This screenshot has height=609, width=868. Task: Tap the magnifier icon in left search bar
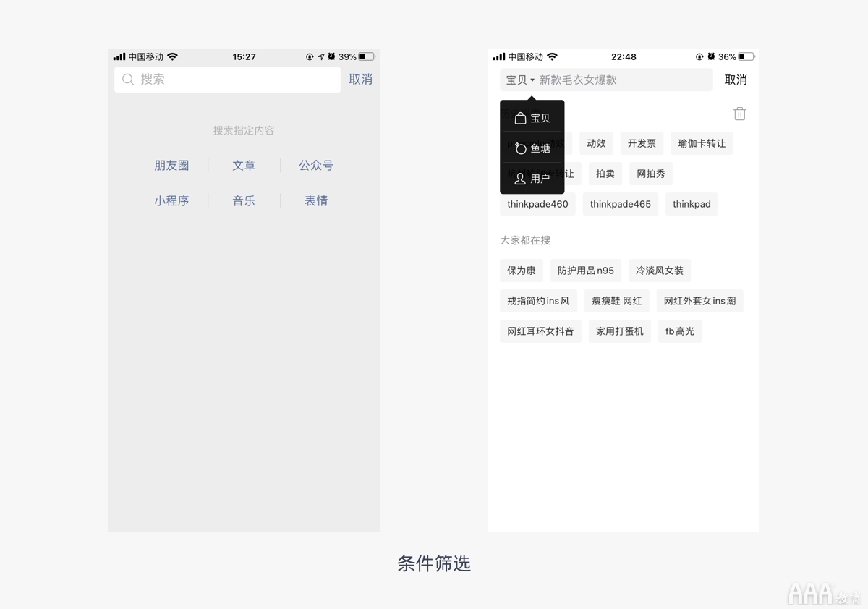[x=128, y=80]
